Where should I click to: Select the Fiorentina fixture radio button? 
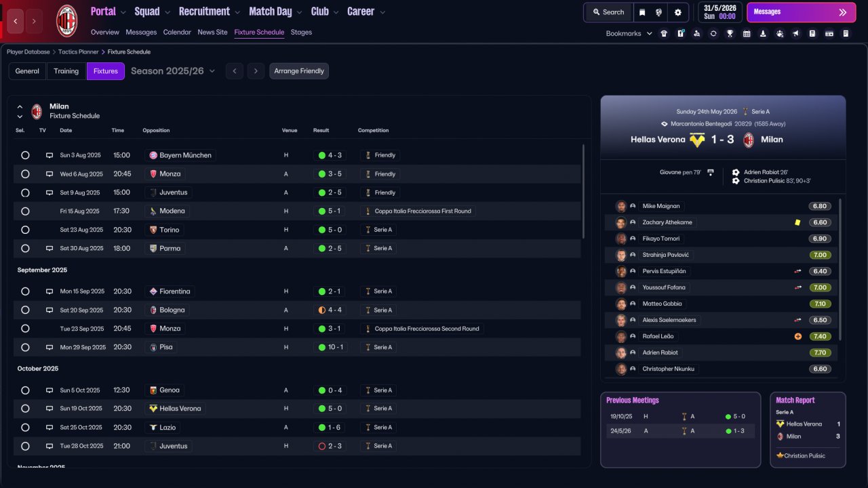click(25, 291)
